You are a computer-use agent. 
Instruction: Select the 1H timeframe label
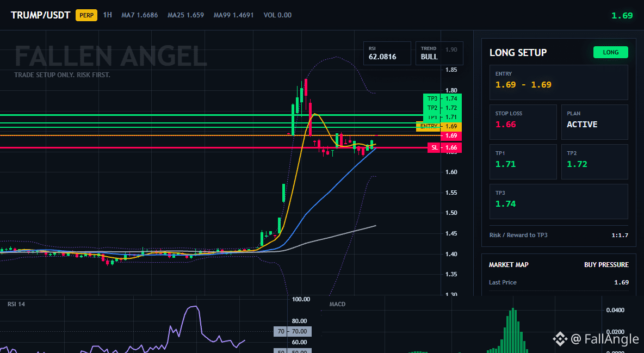click(107, 15)
